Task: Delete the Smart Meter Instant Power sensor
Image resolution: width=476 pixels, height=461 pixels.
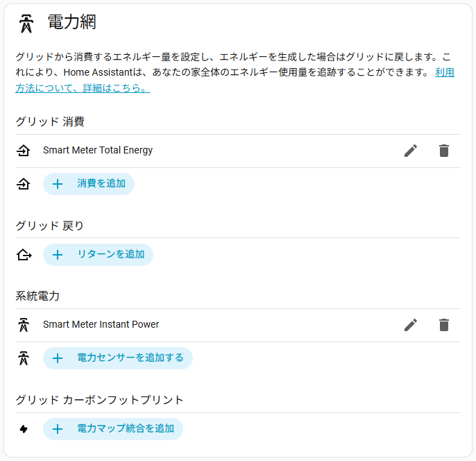Action: pyautogui.click(x=444, y=325)
